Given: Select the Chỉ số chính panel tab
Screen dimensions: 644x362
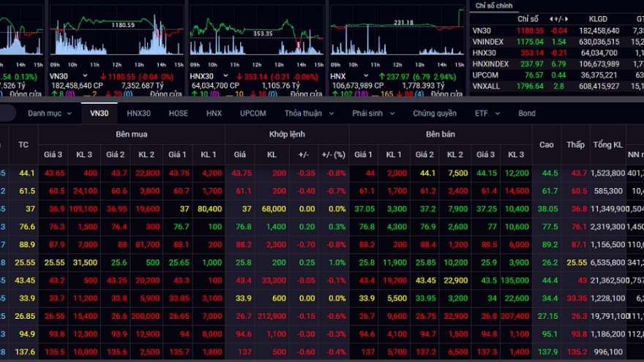Looking at the screenshot, I should (495, 6).
